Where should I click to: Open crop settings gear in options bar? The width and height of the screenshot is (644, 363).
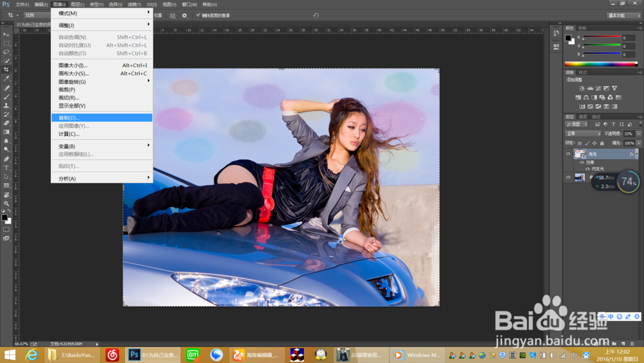coord(184,15)
